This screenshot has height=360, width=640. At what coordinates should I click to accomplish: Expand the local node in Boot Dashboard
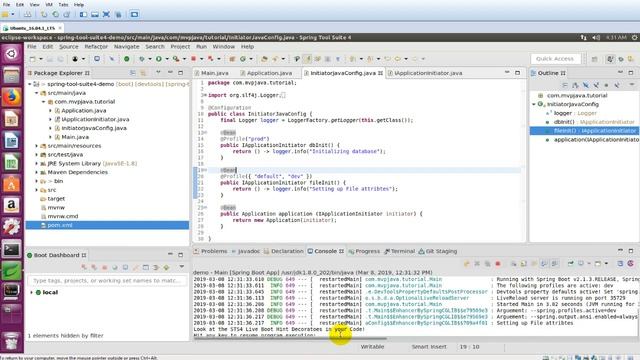tap(31, 292)
